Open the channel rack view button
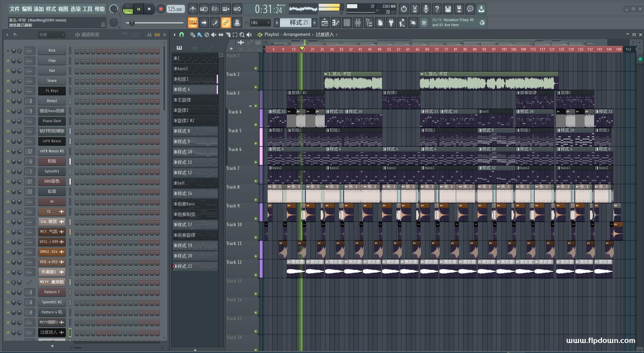This screenshot has height=353, width=644. (347, 23)
